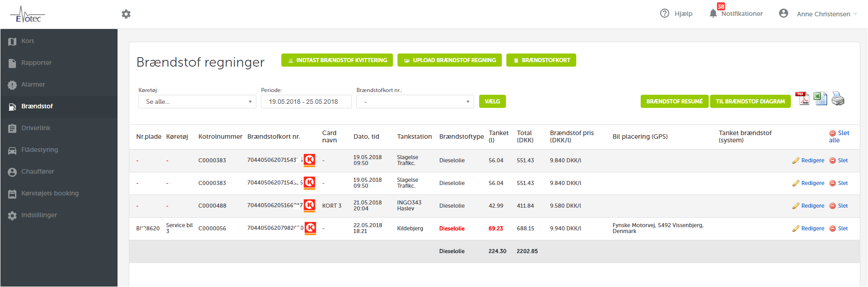Screen dimensions: 868x287
Task: Select Brændstof in the sidebar
Action: [59, 106]
